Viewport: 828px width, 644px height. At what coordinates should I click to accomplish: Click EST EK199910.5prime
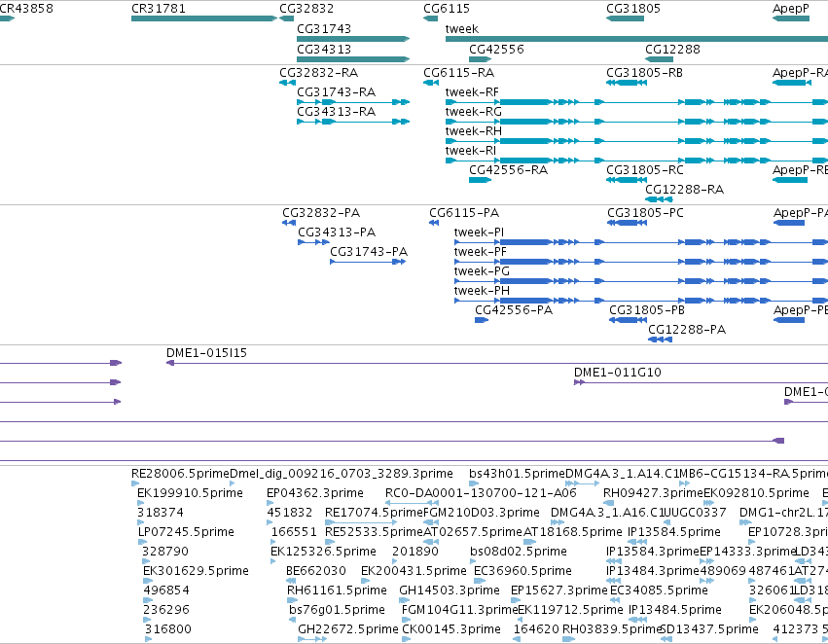pyautogui.click(x=190, y=493)
